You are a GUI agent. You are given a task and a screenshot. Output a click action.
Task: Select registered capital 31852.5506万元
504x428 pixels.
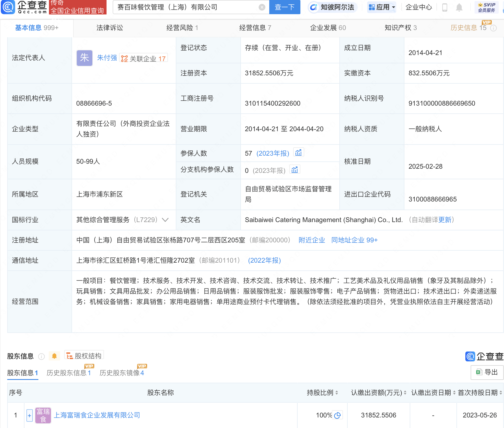(x=269, y=73)
